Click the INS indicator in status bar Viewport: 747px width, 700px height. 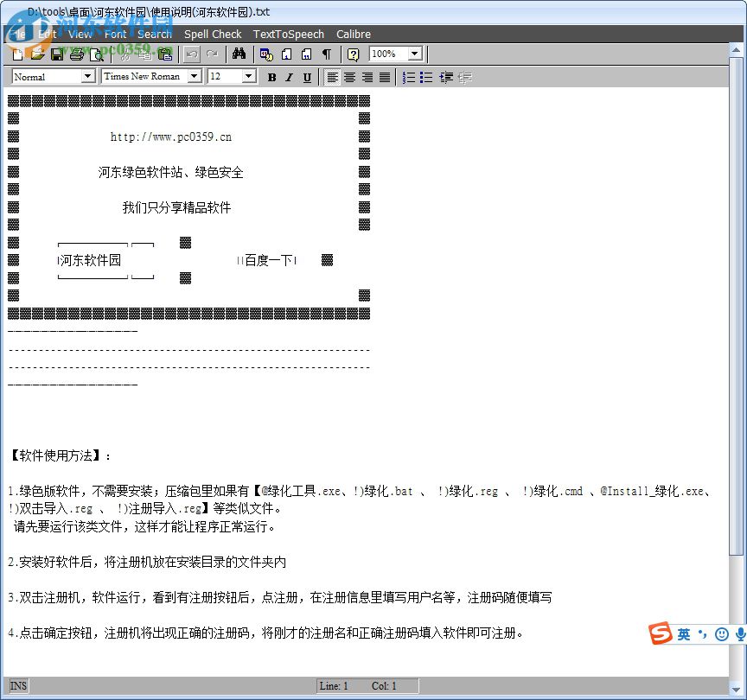click(18, 685)
